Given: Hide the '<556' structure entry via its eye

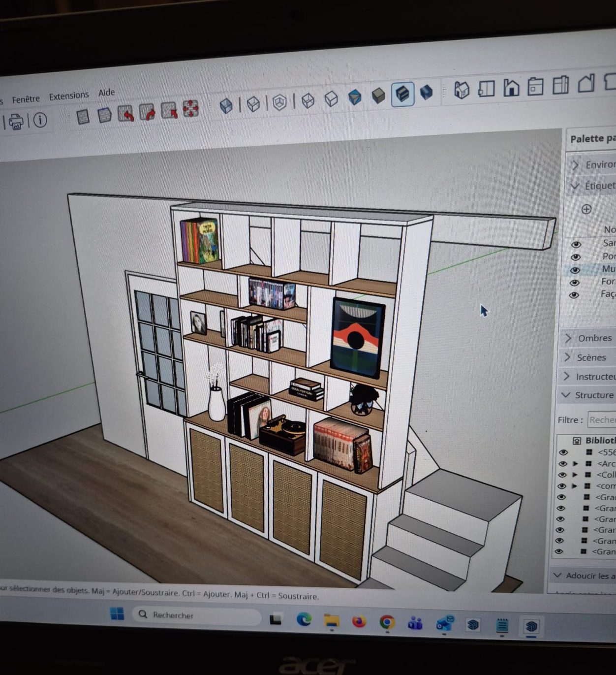Looking at the screenshot, I should pyautogui.click(x=563, y=452).
